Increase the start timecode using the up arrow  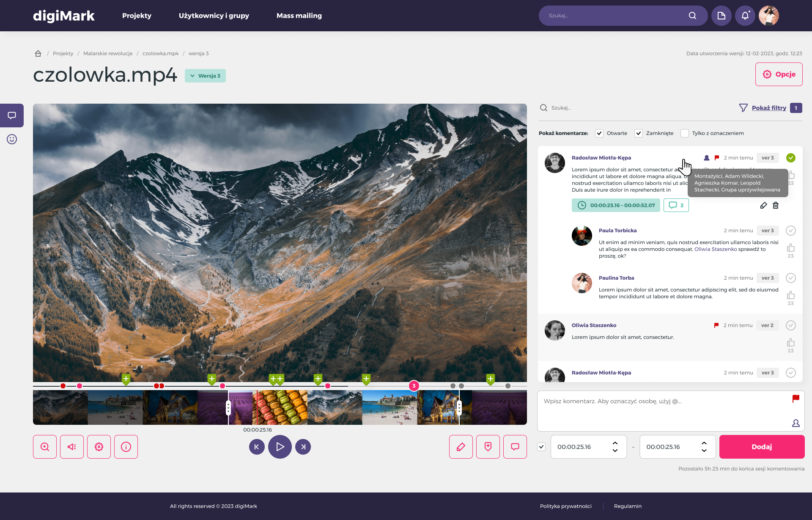615,443
